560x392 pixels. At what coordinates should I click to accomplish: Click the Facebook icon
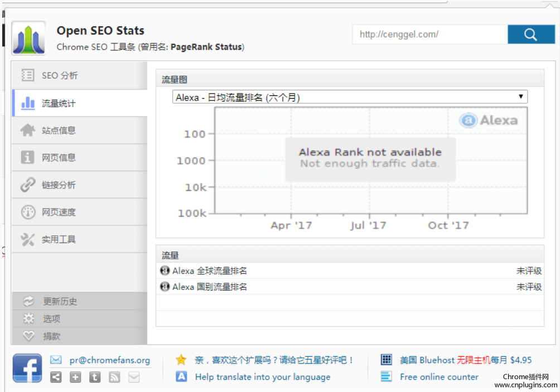27,368
